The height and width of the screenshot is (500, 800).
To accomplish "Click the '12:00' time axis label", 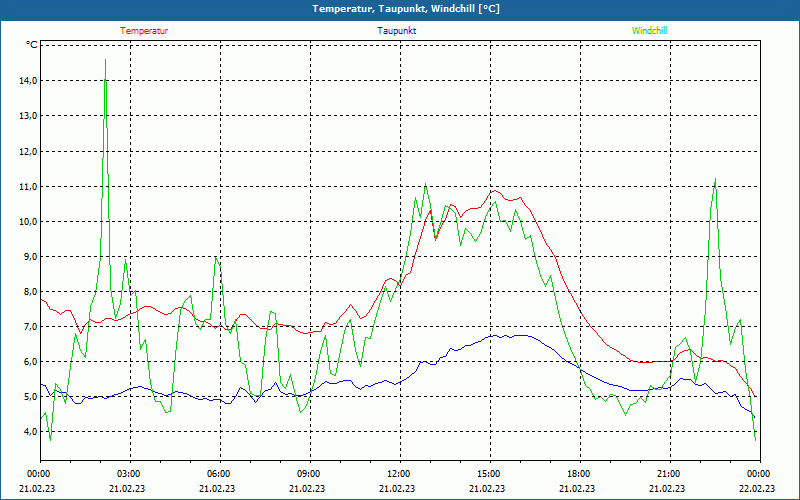I will pyautogui.click(x=397, y=474).
